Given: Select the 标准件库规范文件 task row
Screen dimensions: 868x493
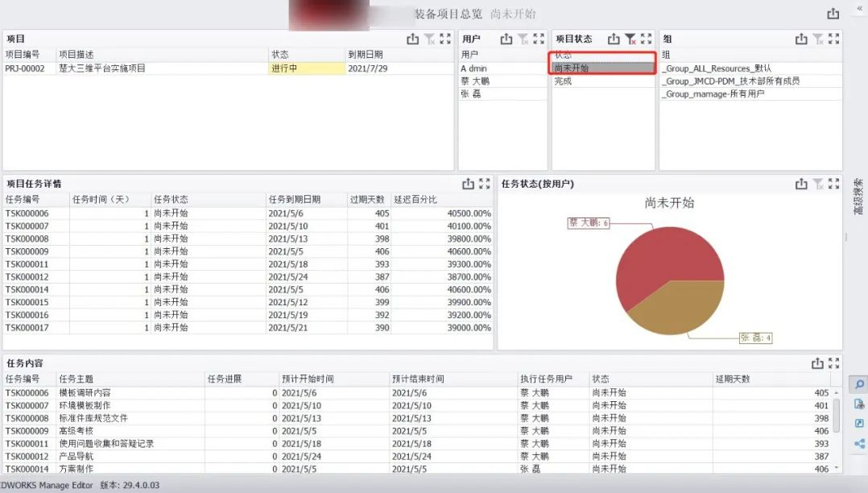Looking at the screenshot, I should coord(417,418).
